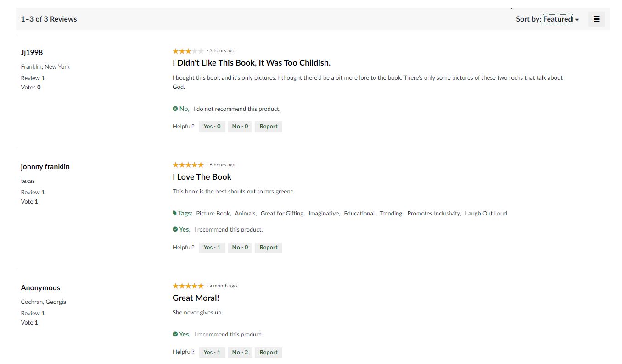
Task: Open the review list menu icon
Action: 596,19
